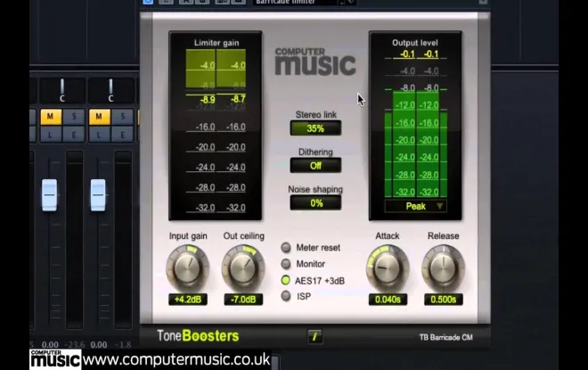
Task: Open Edit (E) on channel reading -23.6
Action: coord(73,135)
